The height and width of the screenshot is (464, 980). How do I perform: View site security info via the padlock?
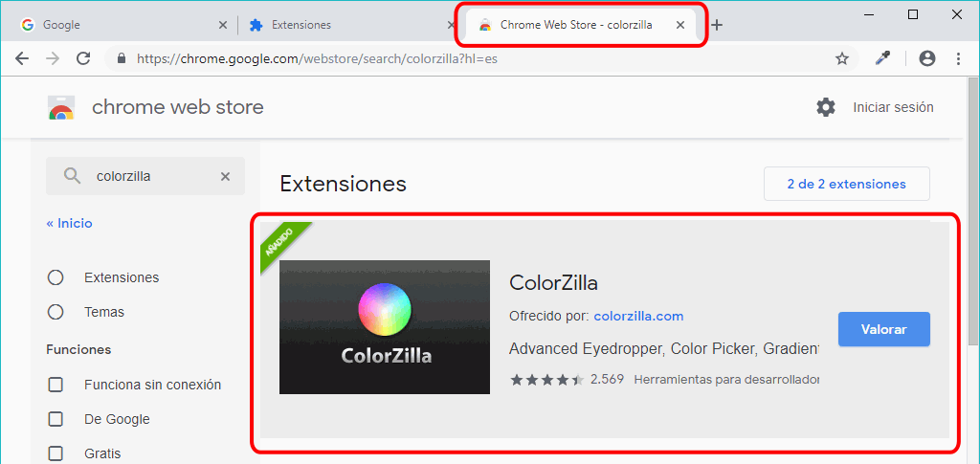click(x=122, y=58)
